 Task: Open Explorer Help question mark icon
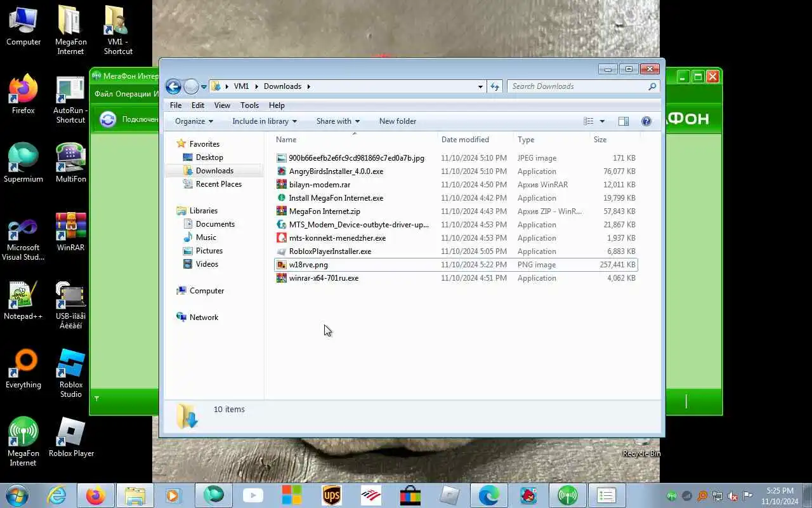tap(646, 121)
